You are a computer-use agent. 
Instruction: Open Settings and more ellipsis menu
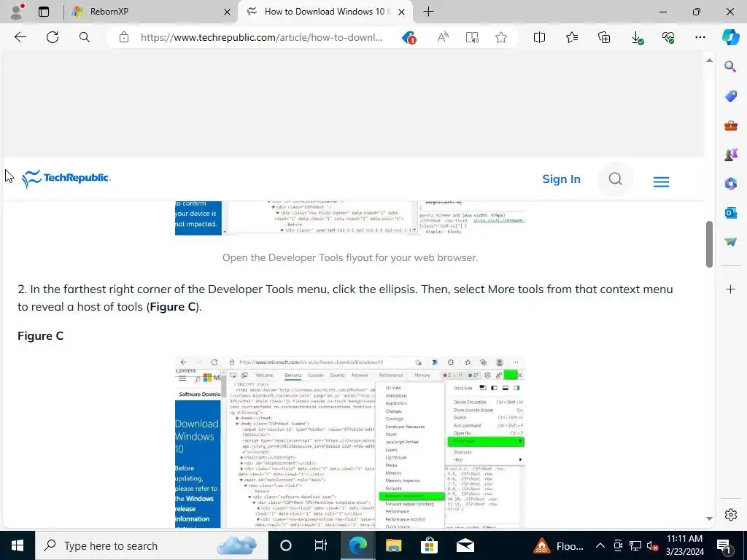700,37
